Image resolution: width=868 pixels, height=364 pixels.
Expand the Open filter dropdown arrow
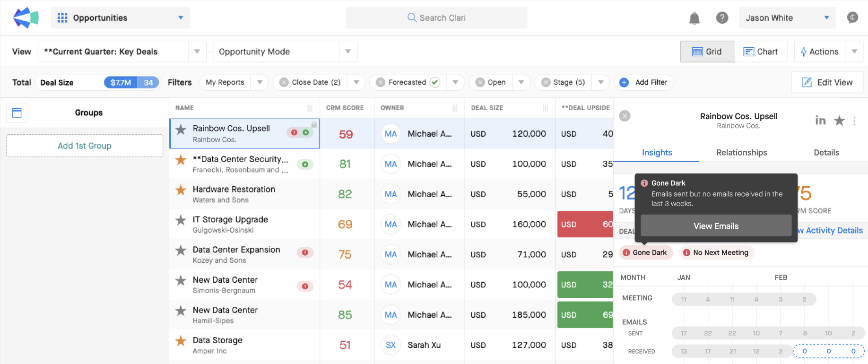click(x=521, y=82)
